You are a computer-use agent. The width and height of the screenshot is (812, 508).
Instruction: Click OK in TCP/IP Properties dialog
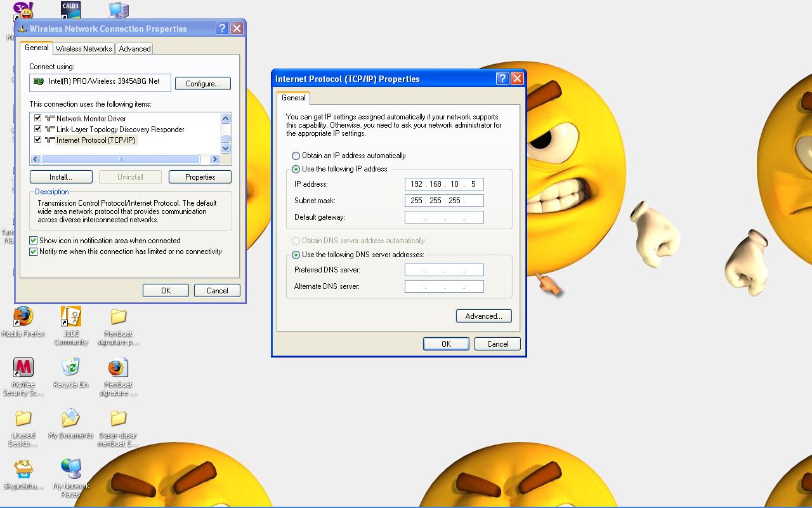[x=446, y=344]
